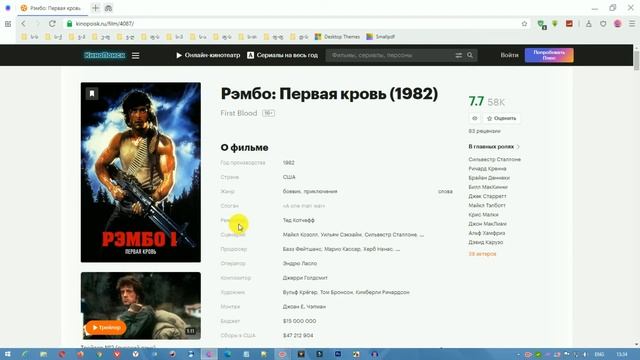Viewport: 640px width, 360px height.
Task: Click the ENG language indicator in tray
Action: point(599,354)
